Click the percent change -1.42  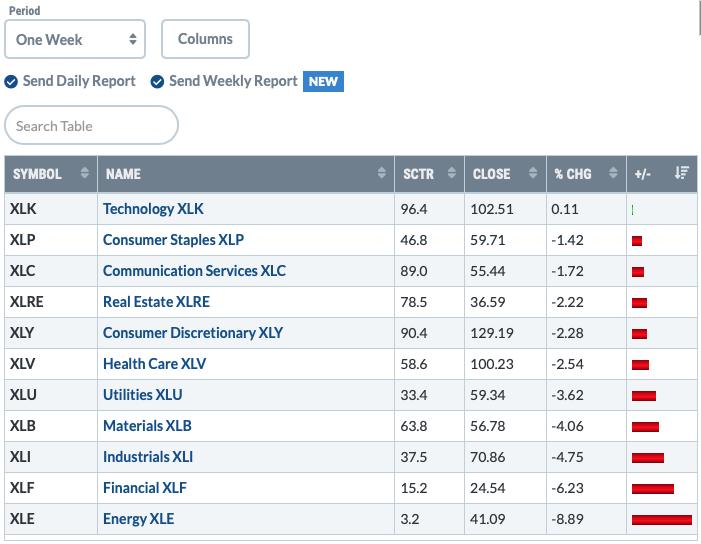567,240
